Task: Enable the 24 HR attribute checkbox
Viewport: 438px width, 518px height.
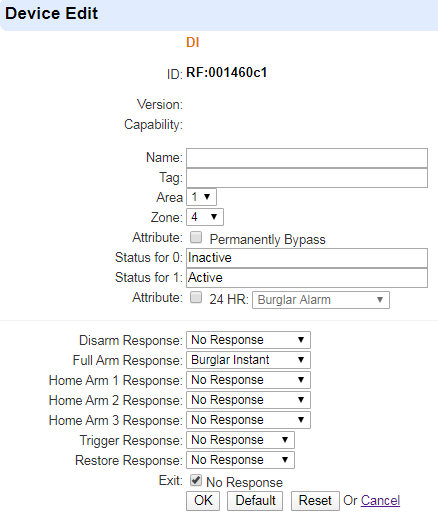Action: (196, 297)
